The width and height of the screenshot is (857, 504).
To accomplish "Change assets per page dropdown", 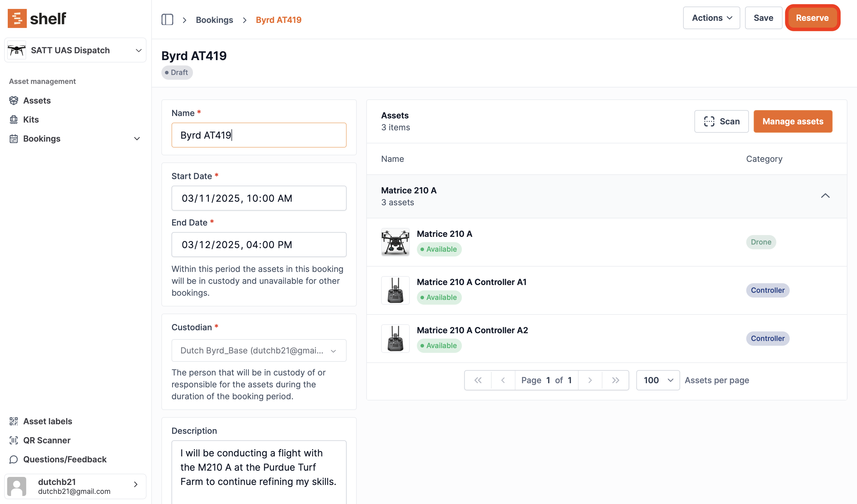I will coord(658,380).
